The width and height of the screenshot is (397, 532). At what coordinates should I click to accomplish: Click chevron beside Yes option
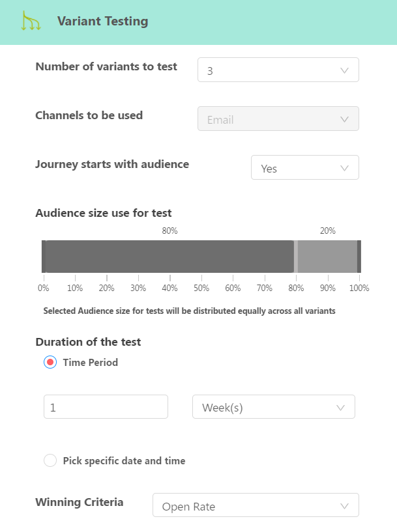(345, 168)
